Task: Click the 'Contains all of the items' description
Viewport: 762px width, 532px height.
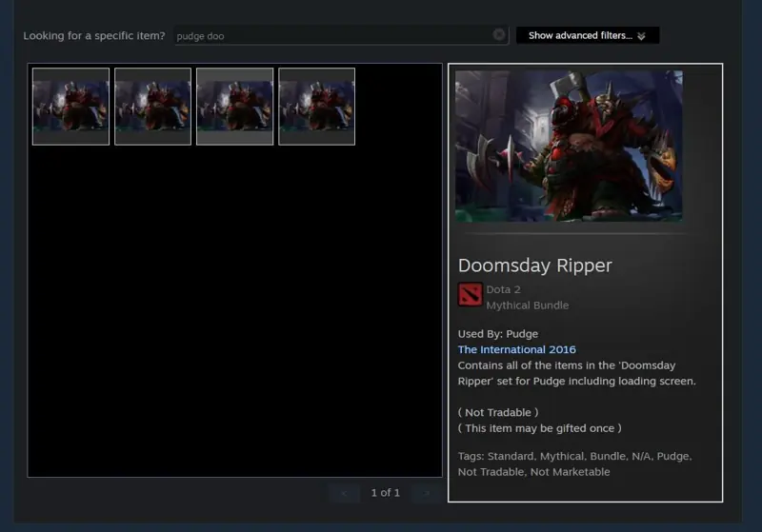Action: click(x=577, y=373)
